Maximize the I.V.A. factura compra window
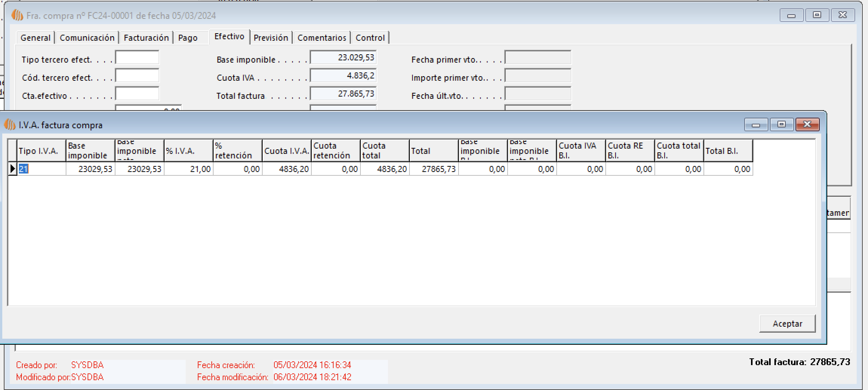The height and width of the screenshot is (390, 868). tap(781, 124)
